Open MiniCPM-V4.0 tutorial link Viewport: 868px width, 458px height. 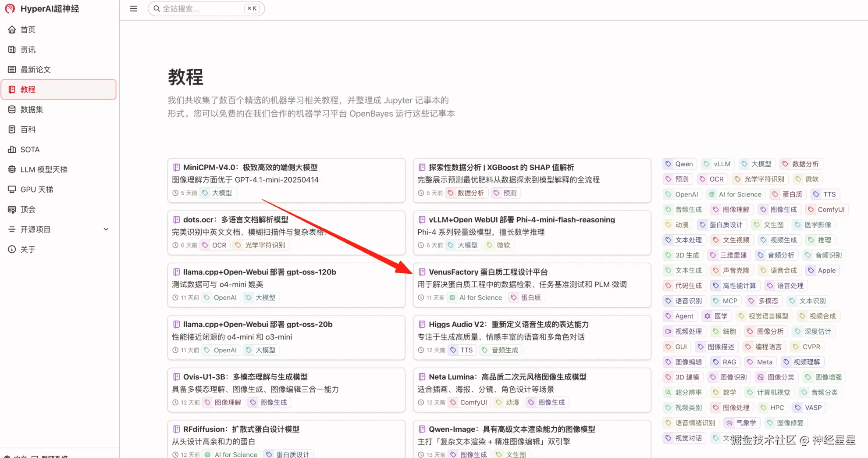point(250,168)
